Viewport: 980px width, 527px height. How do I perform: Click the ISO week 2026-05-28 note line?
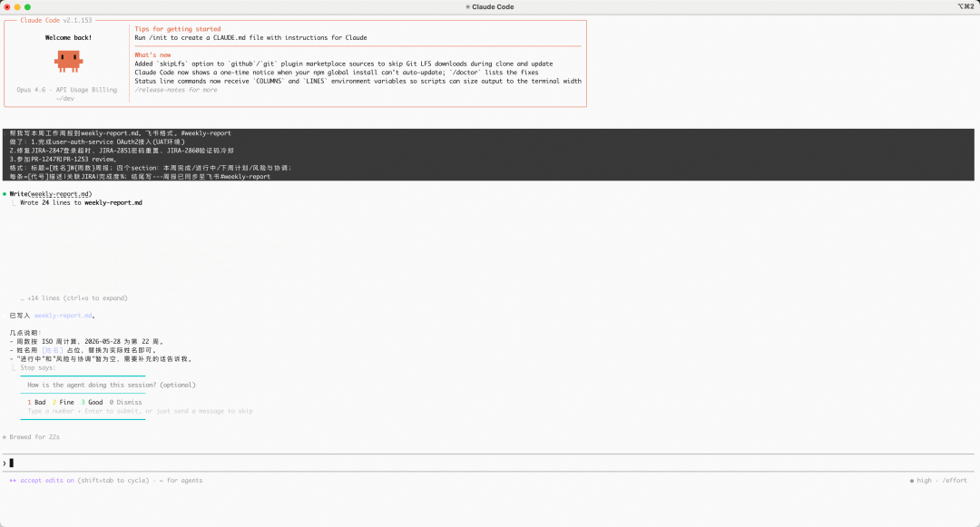pos(87,342)
